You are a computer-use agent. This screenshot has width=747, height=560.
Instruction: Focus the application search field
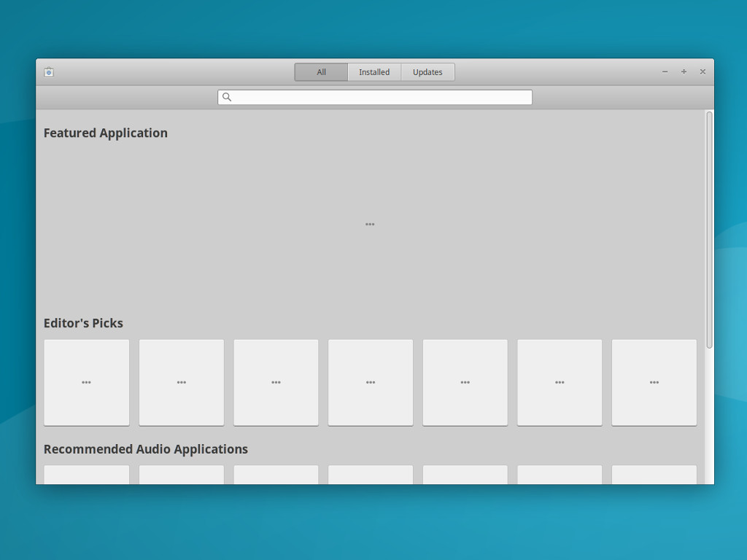(x=375, y=97)
